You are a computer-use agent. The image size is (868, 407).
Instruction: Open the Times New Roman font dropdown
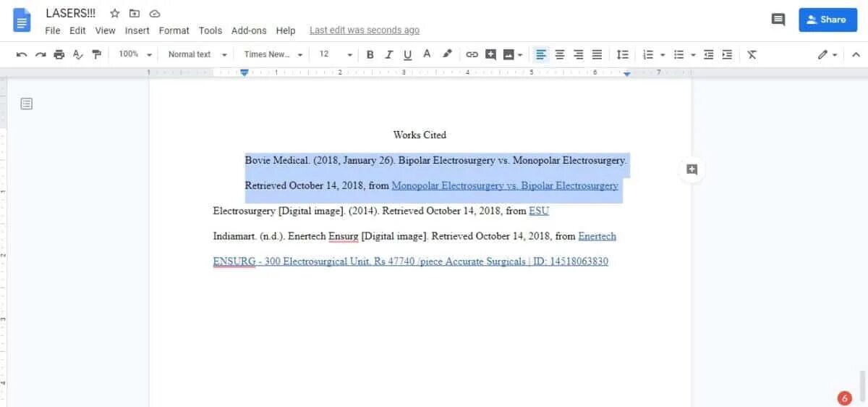coord(273,54)
